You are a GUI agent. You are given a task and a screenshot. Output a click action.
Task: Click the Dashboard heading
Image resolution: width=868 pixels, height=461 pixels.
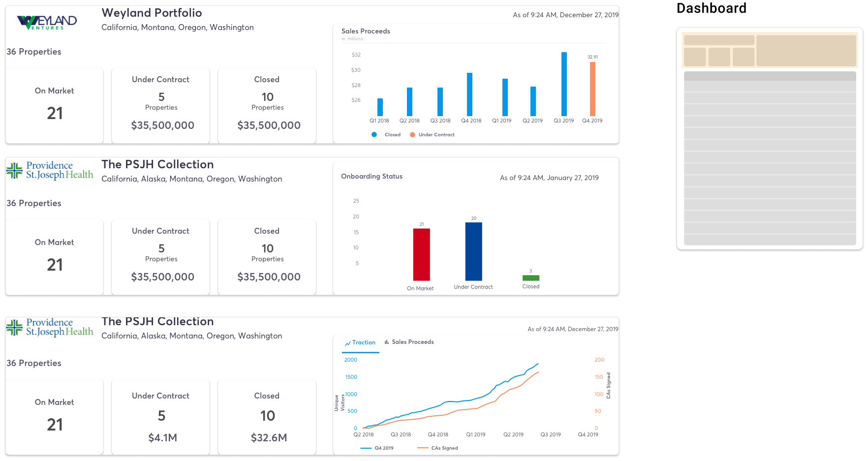pos(712,8)
